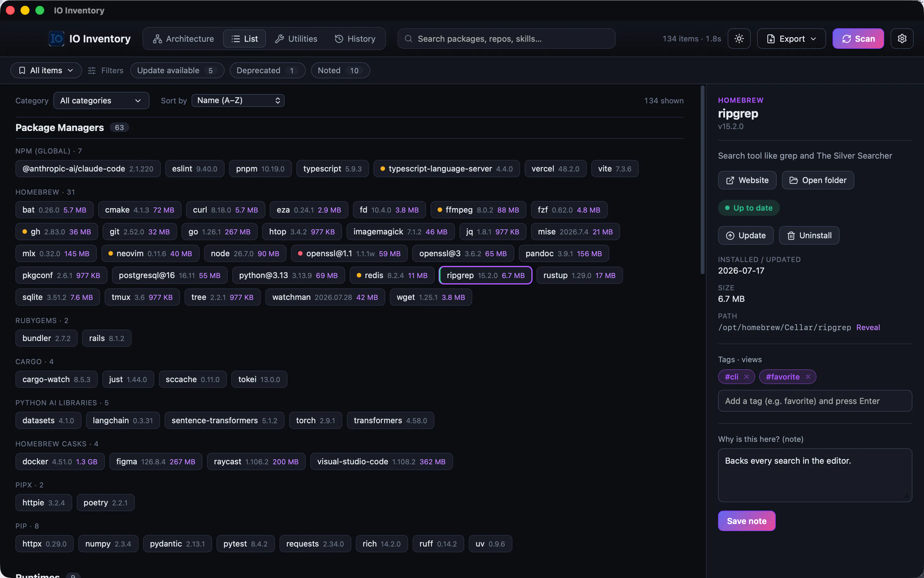Select the visual-studio-code cask chip
Screen dimensions: 924x578
click(381, 461)
